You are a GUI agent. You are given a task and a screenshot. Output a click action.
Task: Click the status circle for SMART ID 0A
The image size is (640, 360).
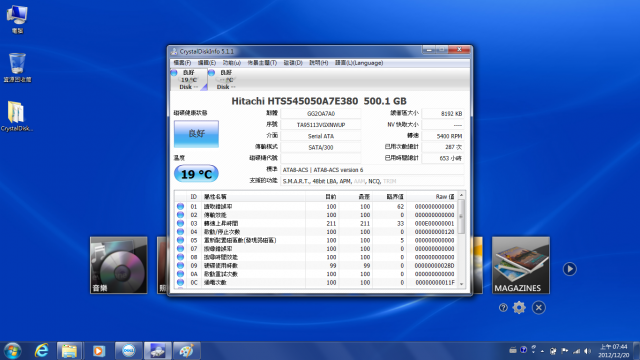pos(180,274)
